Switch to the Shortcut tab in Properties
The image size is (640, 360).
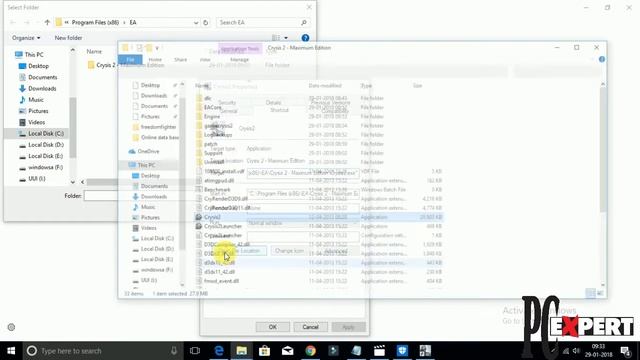[x=280, y=110]
